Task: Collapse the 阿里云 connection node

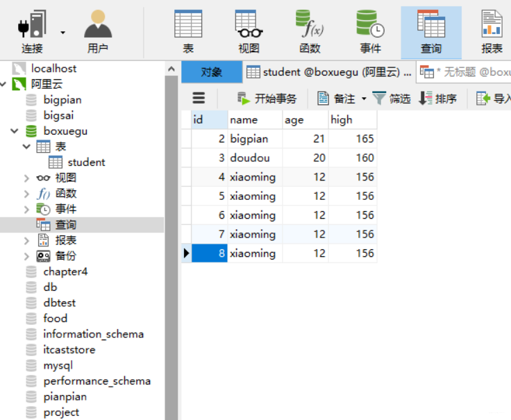Action: (x=3, y=84)
